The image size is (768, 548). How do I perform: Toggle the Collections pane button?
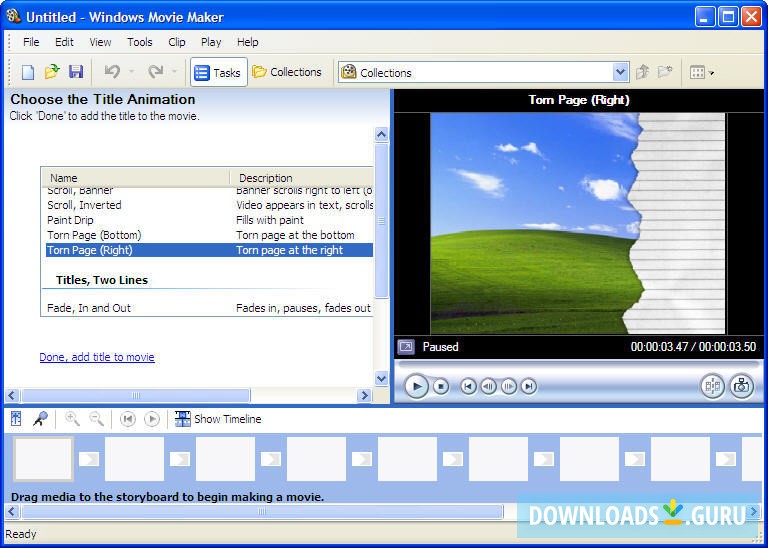click(287, 72)
